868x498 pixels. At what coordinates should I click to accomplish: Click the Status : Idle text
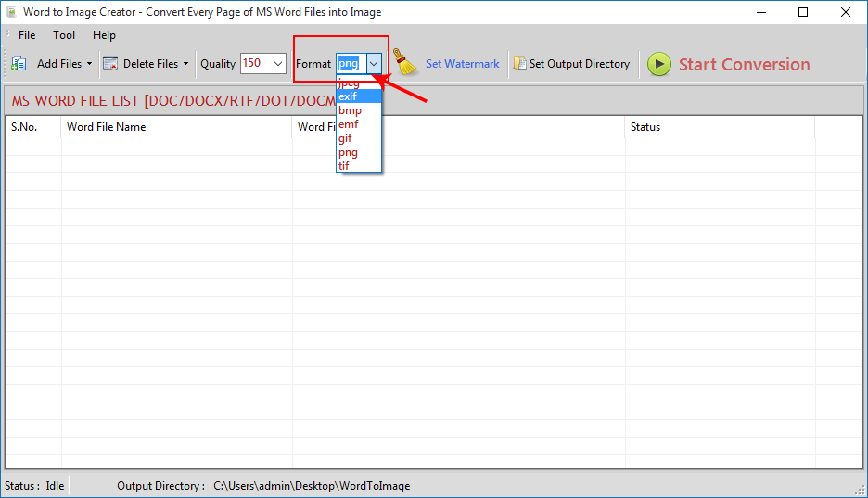point(34,486)
